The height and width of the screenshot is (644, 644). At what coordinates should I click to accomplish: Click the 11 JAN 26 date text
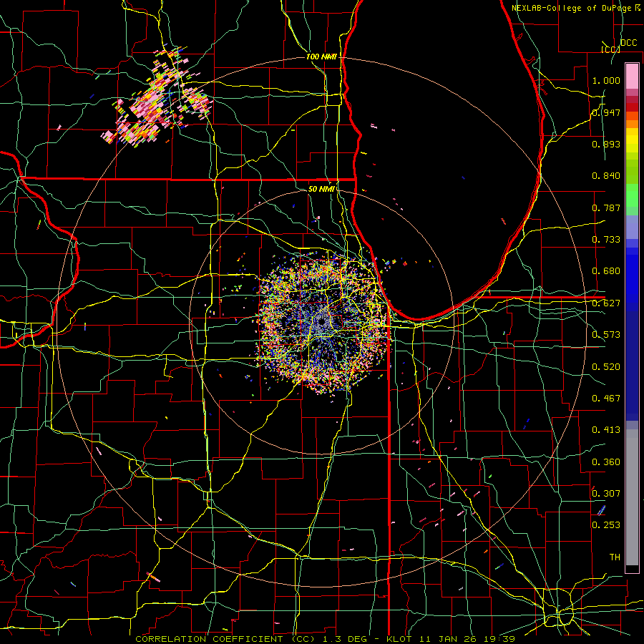449,639
